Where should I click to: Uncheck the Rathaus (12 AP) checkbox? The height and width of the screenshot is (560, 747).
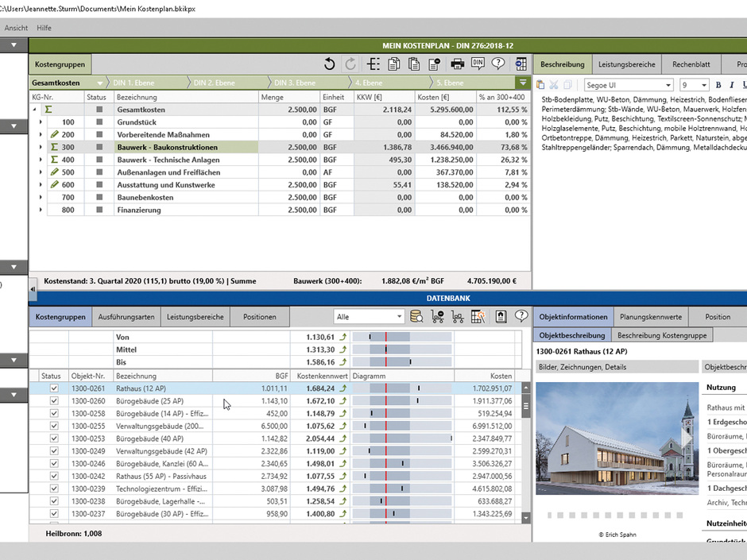(x=54, y=388)
